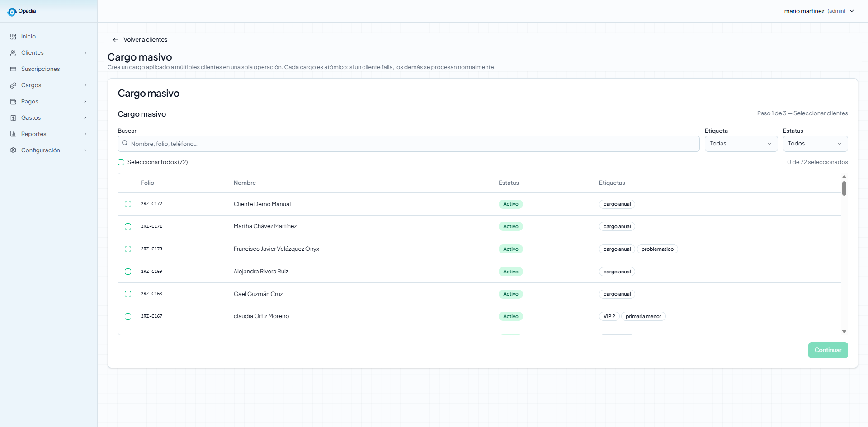Toggle Seleccionar todos (72) checkbox
The image size is (868, 427).
coord(121,162)
